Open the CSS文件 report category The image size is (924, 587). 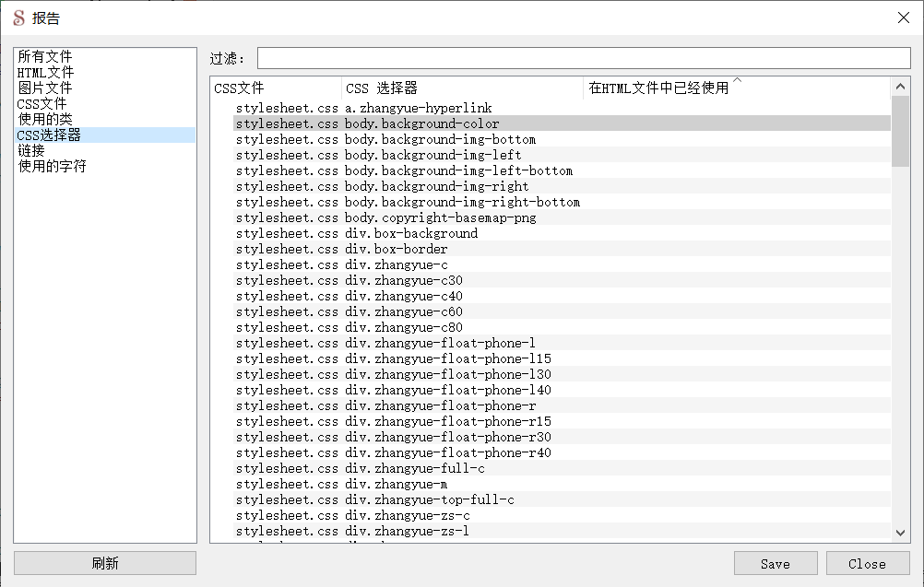click(x=42, y=104)
